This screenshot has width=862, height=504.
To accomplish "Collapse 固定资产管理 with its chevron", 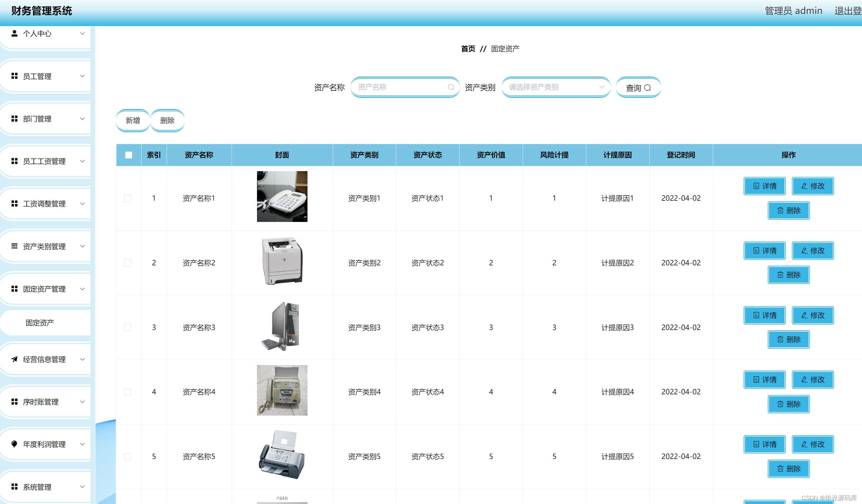I will (82, 289).
